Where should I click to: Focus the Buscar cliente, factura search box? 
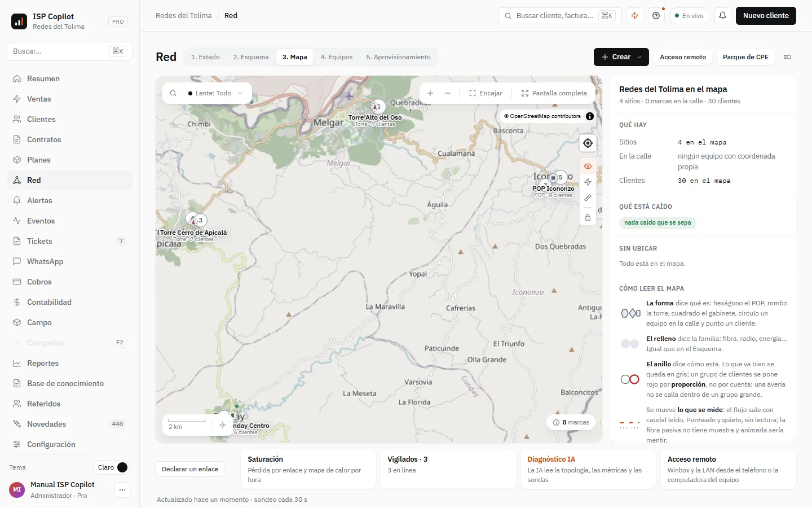559,16
